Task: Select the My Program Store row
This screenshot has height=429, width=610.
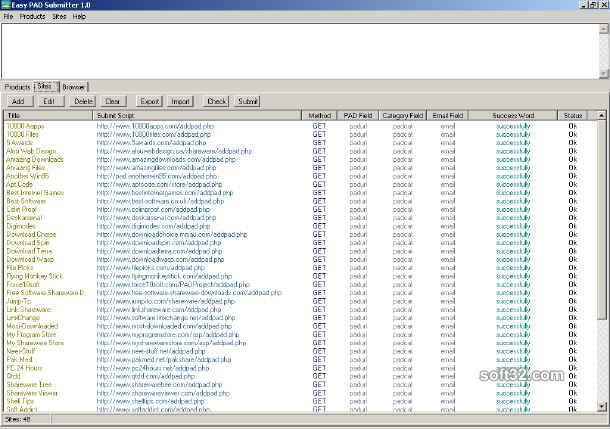Action: pos(300,334)
